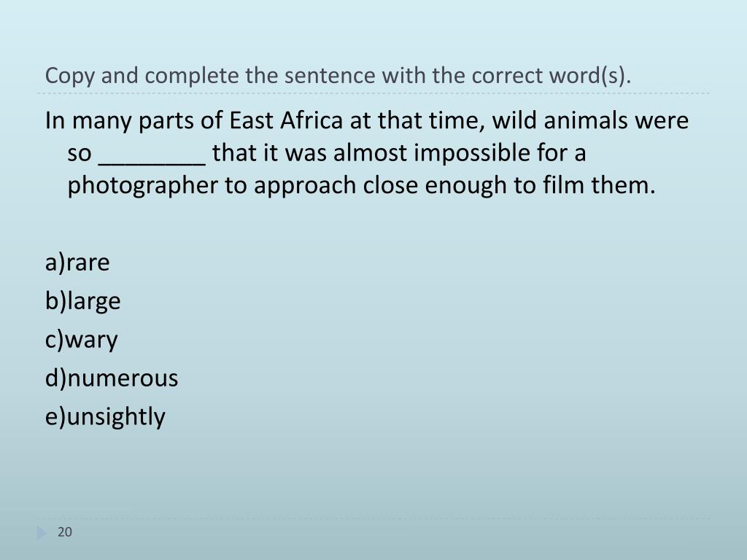The height and width of the screenshot is (560, 747).
Task: Click the dotted line above the slide number
Action: coord(373,518)
